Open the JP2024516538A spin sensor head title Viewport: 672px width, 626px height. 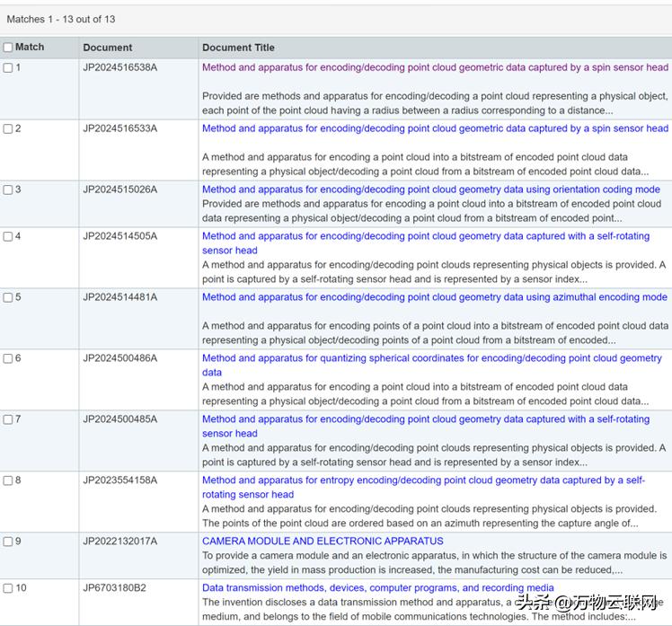pos(435,67)
